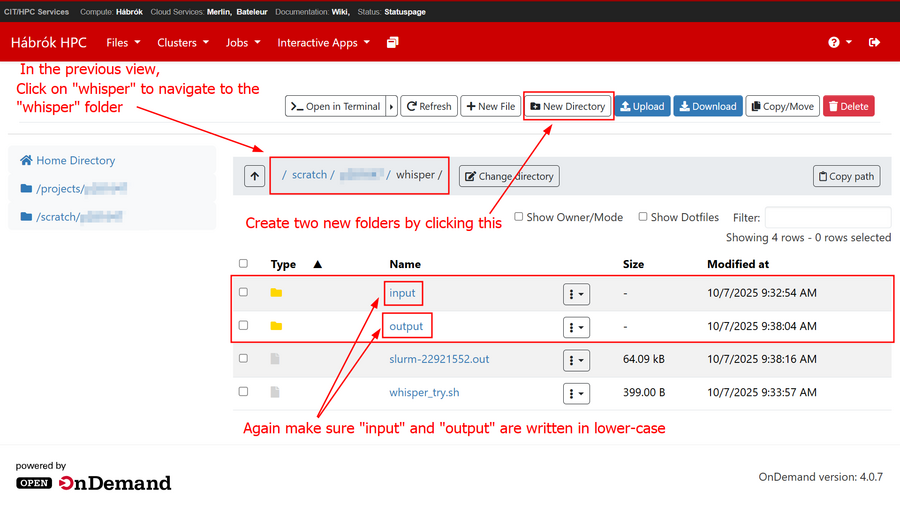Click the yellow folder icon for output
The image size is (900, 507).
(276, 326)
